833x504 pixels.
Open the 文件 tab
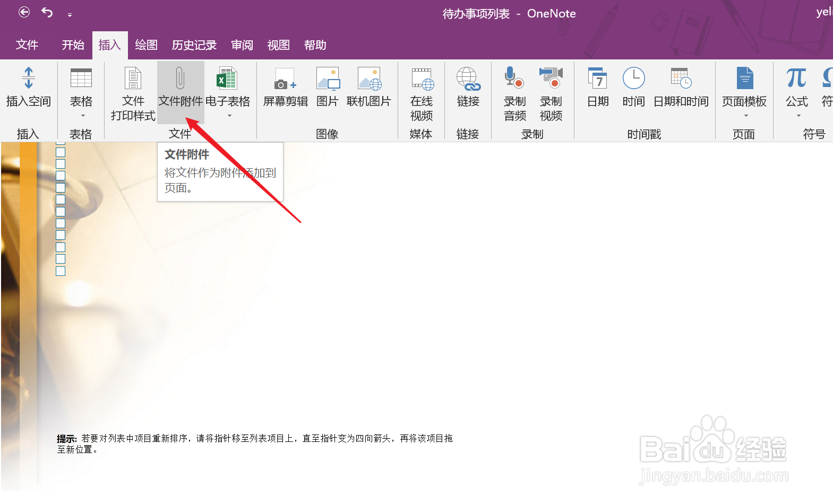pyautogui.click(x=27, y=45)
